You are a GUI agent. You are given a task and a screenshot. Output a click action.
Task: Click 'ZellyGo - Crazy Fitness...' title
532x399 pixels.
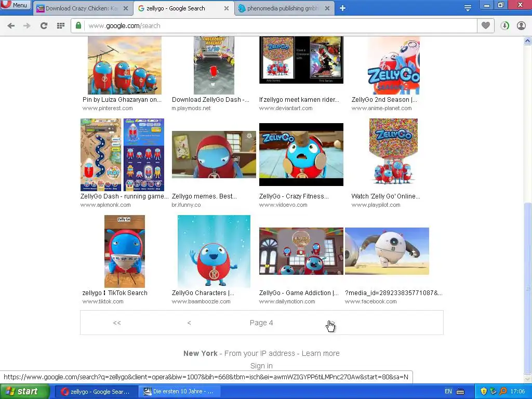pos(294,196)
